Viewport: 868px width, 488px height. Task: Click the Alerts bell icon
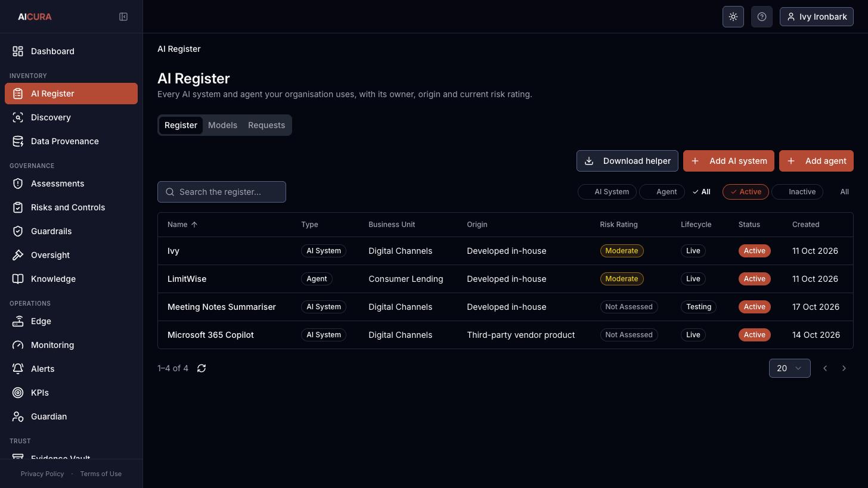(x=18, y=369)
